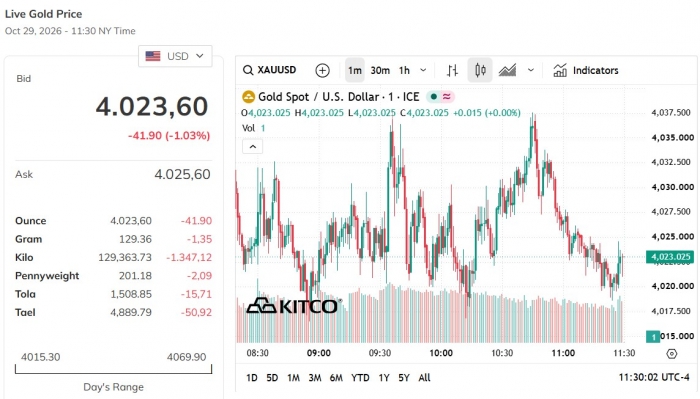Open the XAUUSD symbol search

tap(270, 70)
